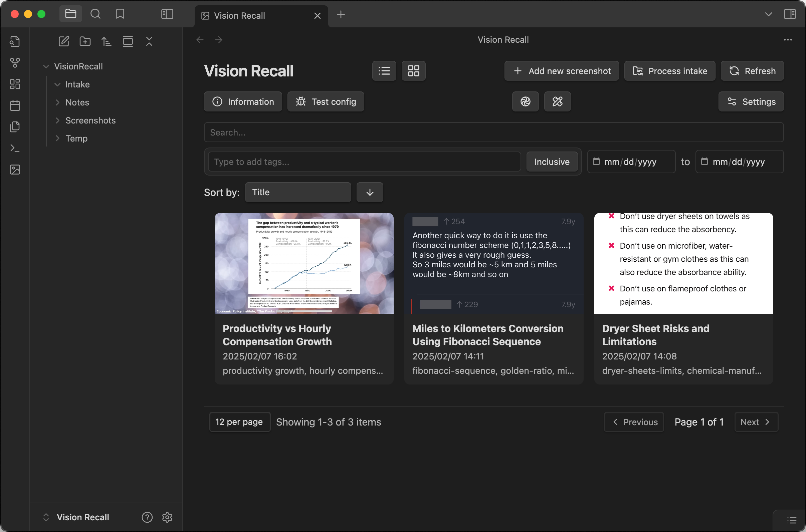Open the 12 per page selector
The width and height of the screenshot is (806, 532).
coord(240,422)
